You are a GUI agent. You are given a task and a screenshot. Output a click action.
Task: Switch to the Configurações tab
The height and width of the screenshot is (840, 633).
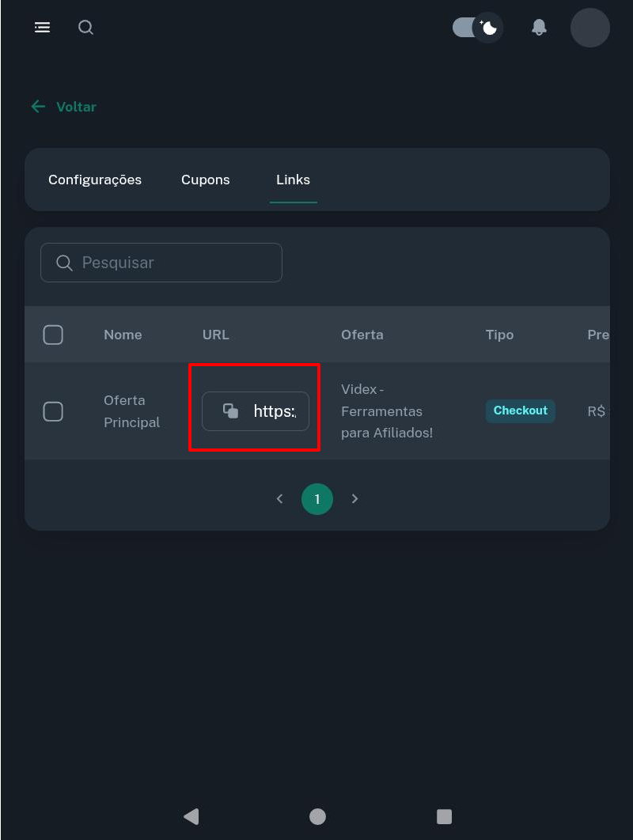(95, 180)
